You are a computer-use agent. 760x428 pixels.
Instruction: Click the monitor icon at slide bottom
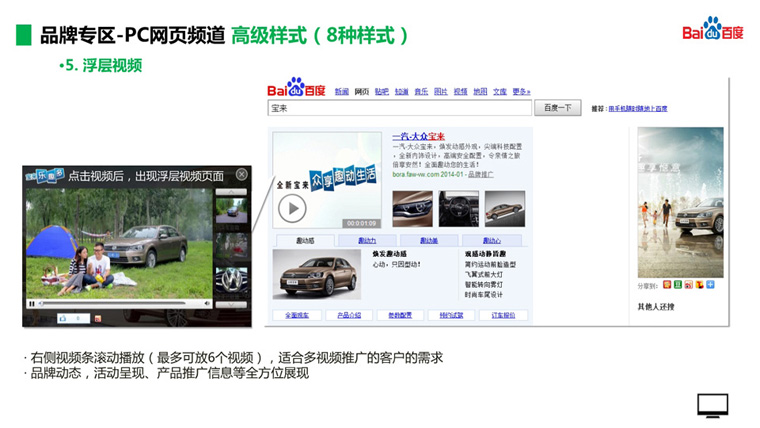(712, 406)
